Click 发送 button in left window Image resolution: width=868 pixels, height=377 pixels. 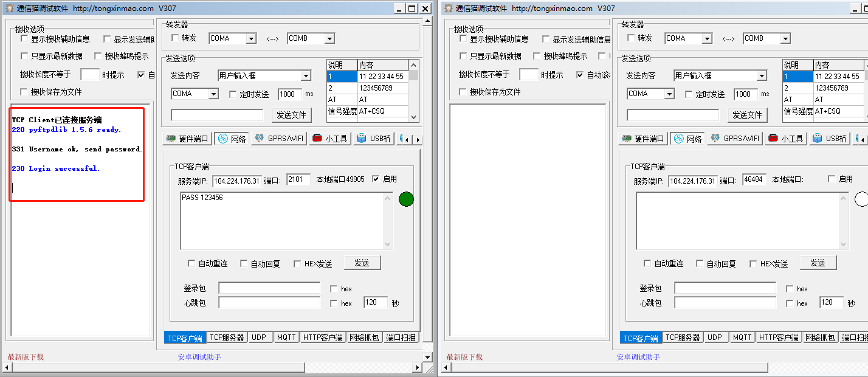tap(362, 263)
